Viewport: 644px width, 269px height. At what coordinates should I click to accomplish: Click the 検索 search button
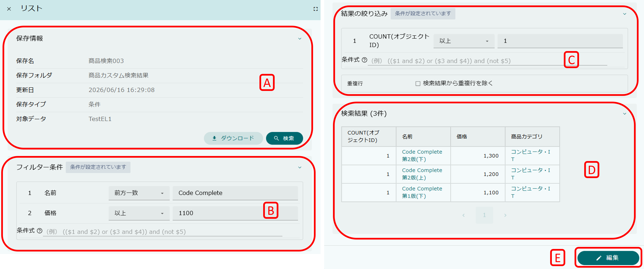point(285,138)
